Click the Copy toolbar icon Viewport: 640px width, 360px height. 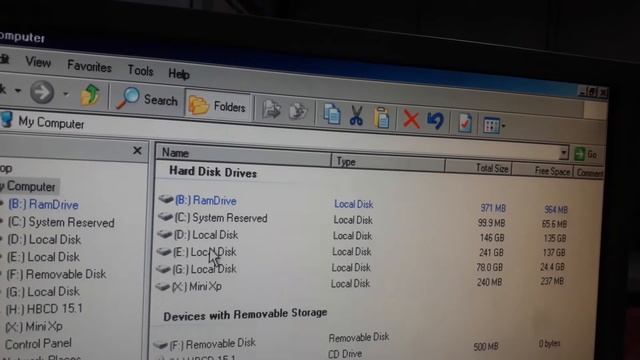[x=332, y=114]
